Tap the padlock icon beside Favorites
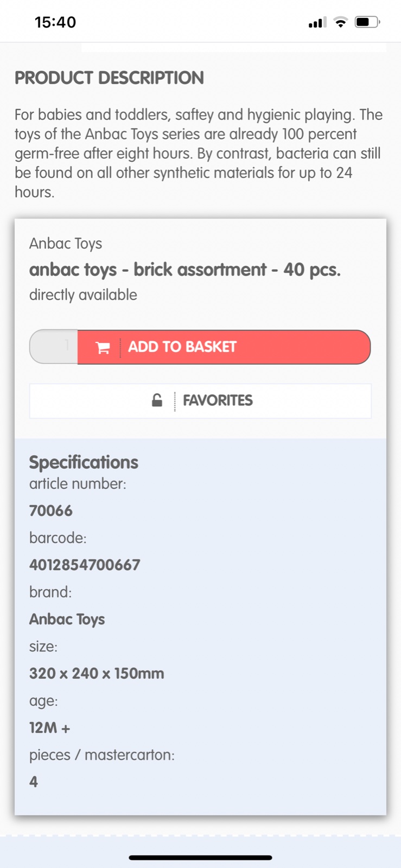Image resolution: width=401 pixels, height=868 pixels. click(157, 400)
